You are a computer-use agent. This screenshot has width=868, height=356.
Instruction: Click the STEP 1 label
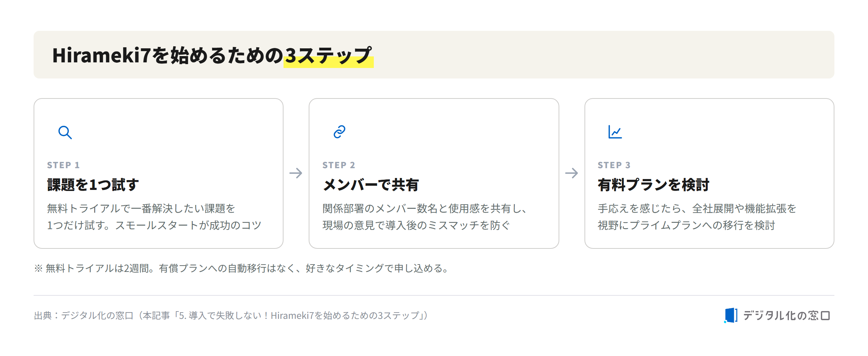click(x=63, y=165)
